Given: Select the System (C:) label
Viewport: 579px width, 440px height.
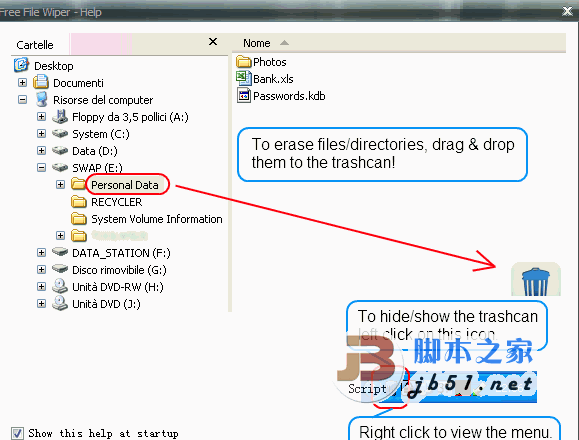Looking at the screenshot, I should click(x=101, y=134).
